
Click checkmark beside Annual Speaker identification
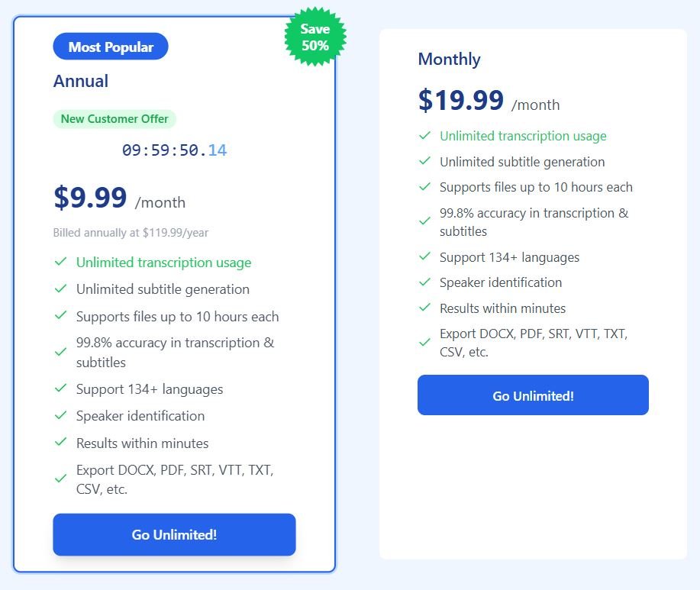click(x=60, y=415)
